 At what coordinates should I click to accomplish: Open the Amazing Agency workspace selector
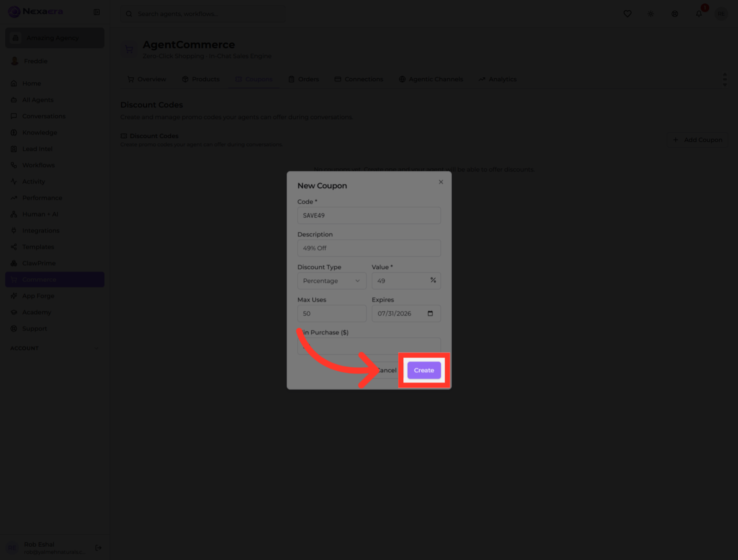pos(55,38)
